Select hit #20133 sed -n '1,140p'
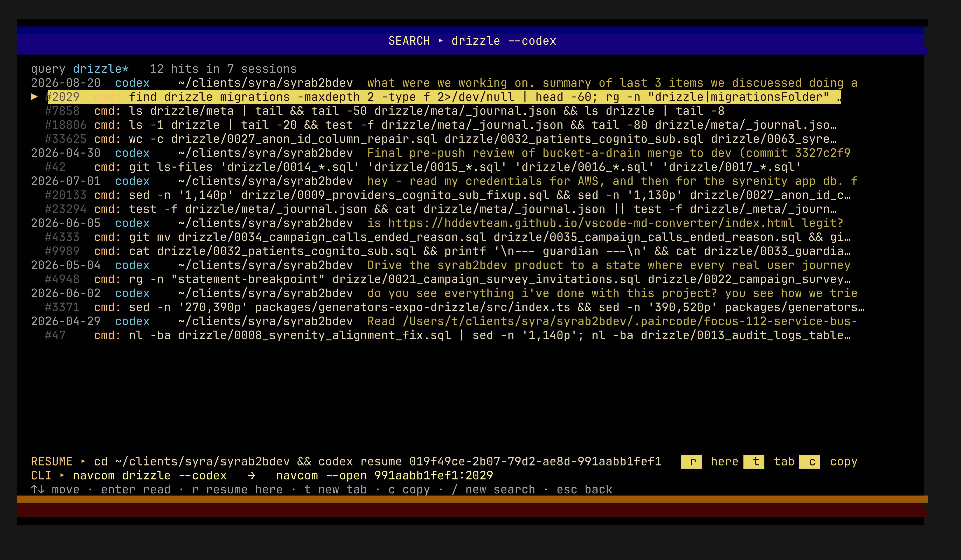Screen dimensions: 961x560 [x=448, y=195]
